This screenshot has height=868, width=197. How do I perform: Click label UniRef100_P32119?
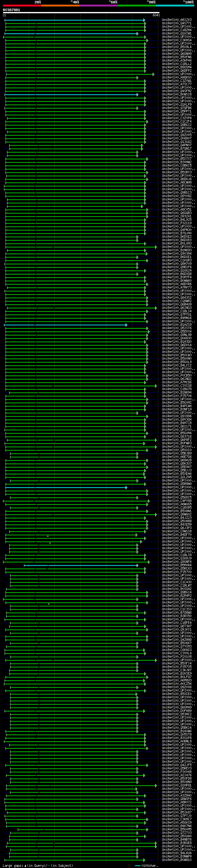point(177,223)
